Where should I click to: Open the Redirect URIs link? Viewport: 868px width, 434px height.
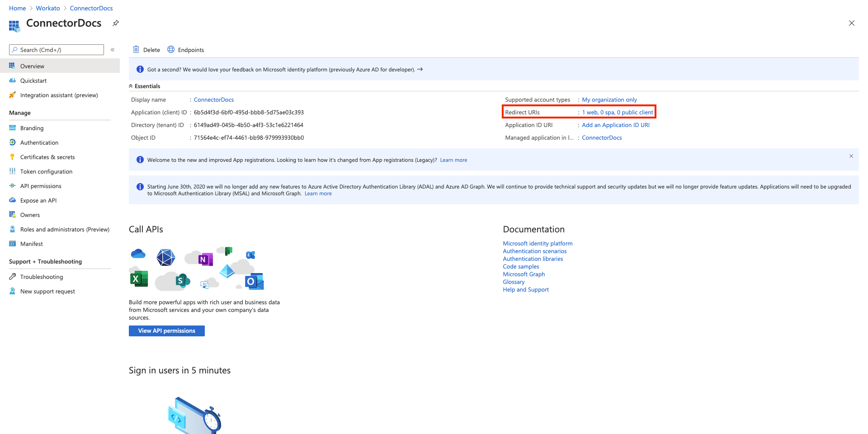point(617,112)
